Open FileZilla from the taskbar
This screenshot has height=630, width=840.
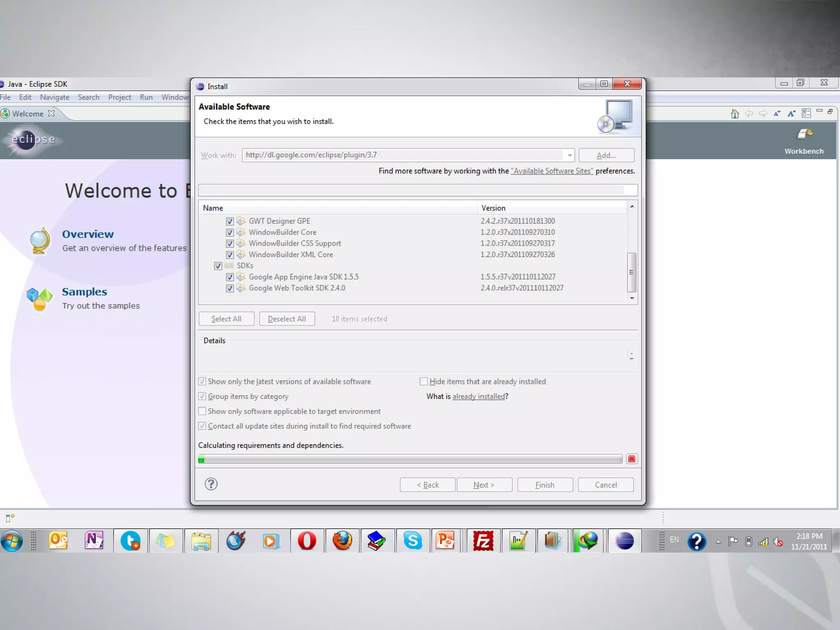[483, 541]
